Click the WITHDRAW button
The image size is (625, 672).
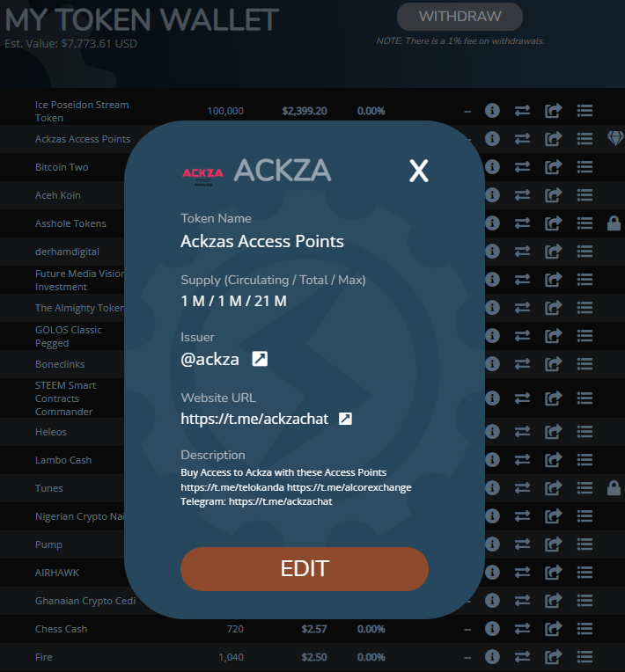(460, 17)
